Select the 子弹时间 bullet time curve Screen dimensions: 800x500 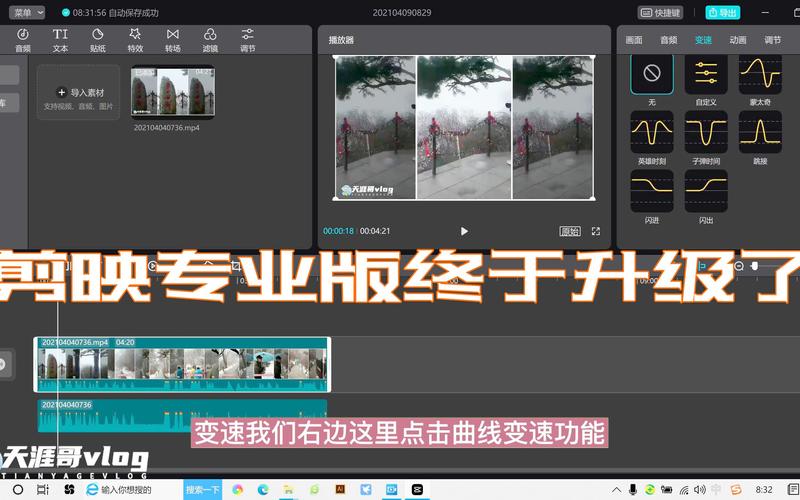pyautogui.click(x=706, y=132)
